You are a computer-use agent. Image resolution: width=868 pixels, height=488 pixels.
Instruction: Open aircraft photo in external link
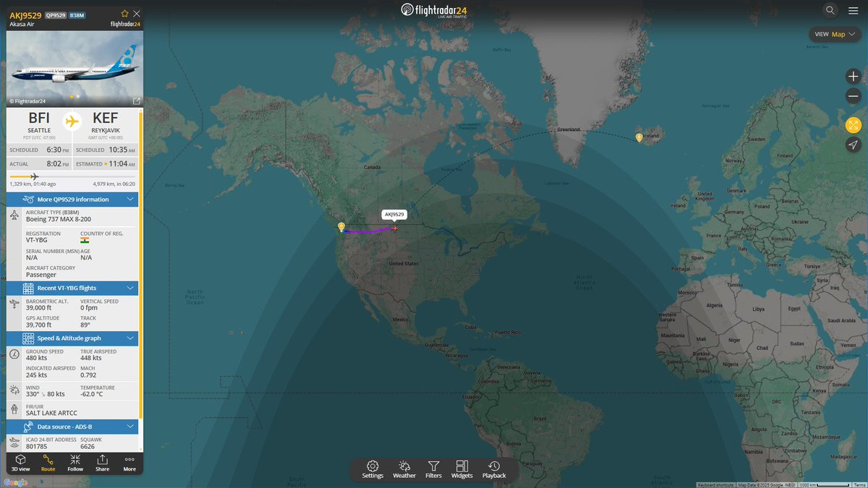[137, 101]
